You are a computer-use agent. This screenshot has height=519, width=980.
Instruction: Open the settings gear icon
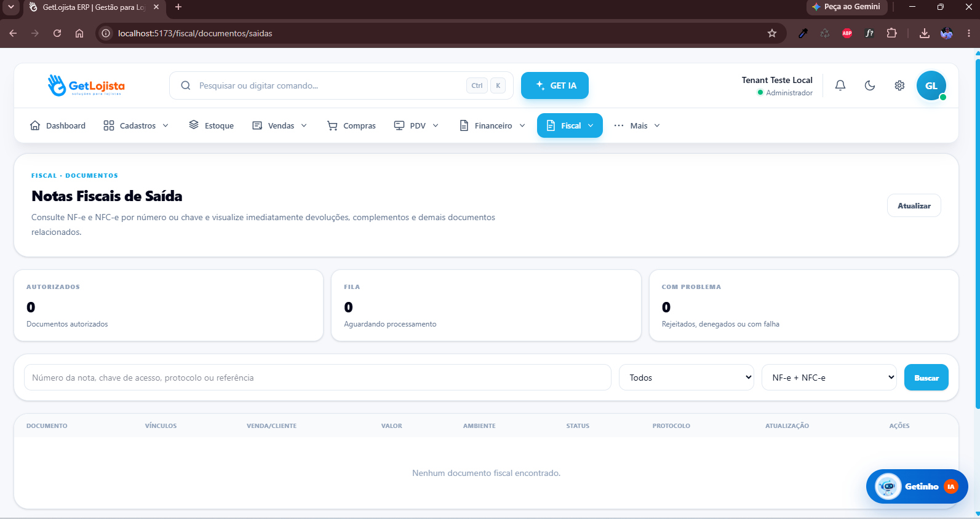[x=899, y=85]
